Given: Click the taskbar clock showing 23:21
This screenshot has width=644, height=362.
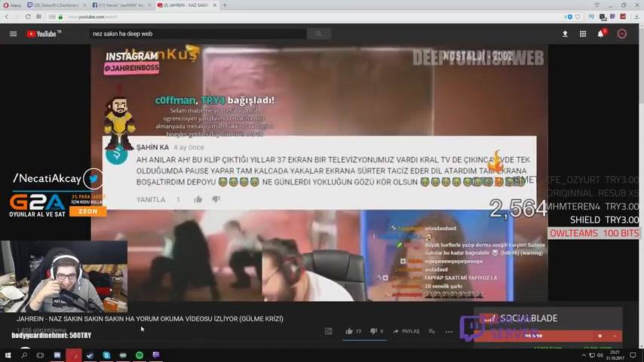Looking at the screenshot, I should point(615,355).
